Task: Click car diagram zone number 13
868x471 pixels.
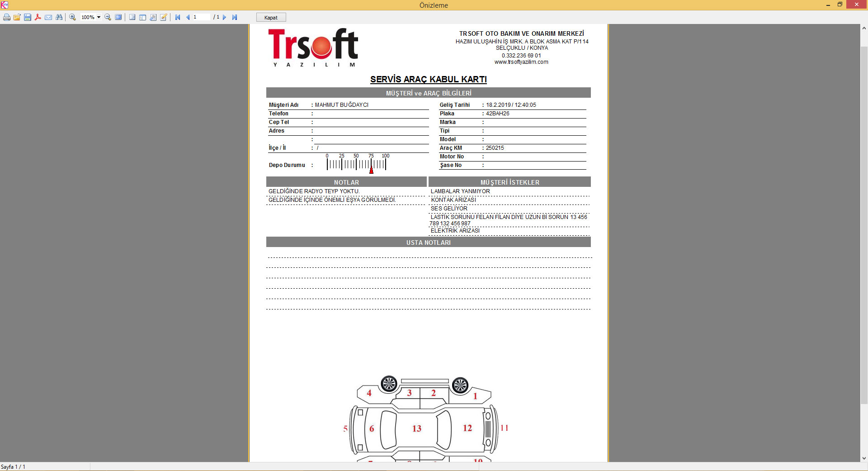Action: 417,428
